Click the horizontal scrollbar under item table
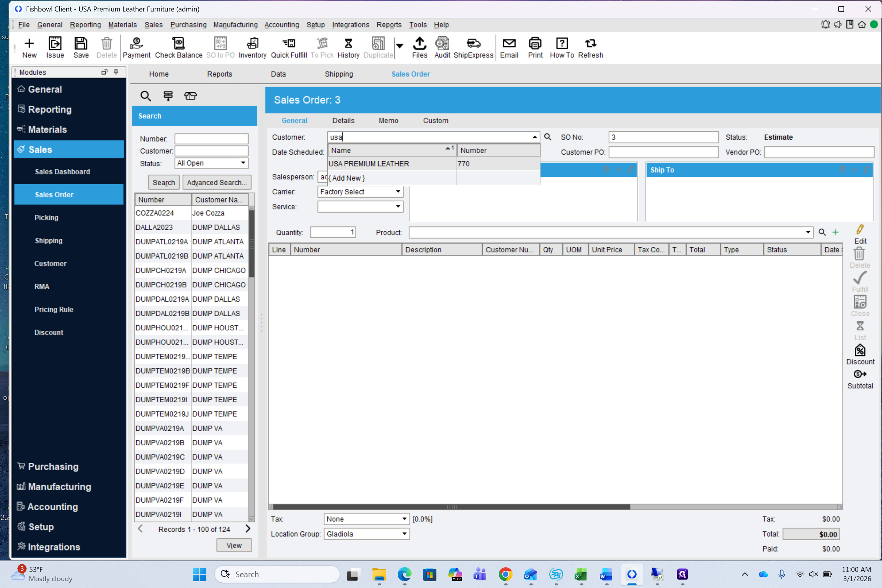This screenshot has height=588, width=882. point(452,507)
